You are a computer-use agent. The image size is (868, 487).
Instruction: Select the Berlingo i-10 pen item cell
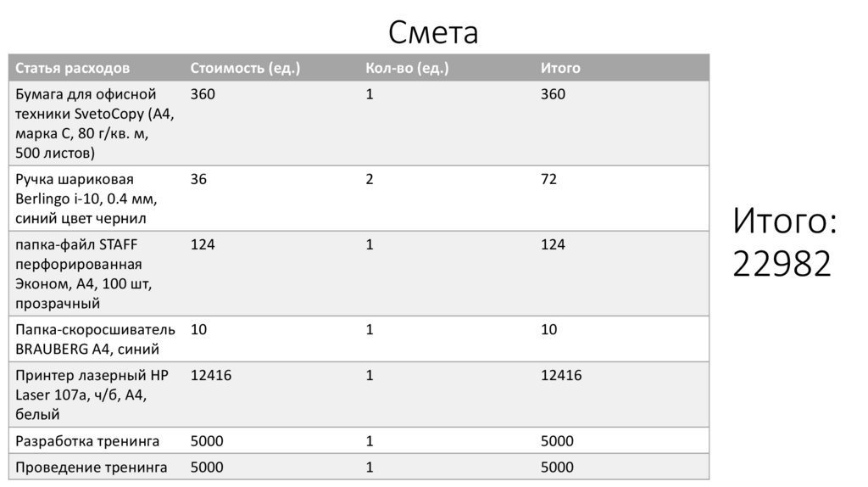tap(86, 199)
